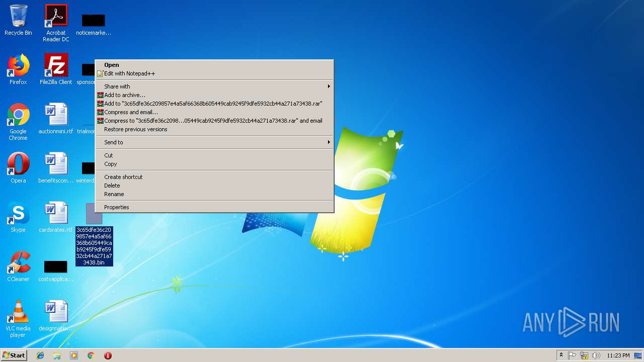Launch FileZilla Client shortcut
This screenshot has height=362, width=644.
56,69
